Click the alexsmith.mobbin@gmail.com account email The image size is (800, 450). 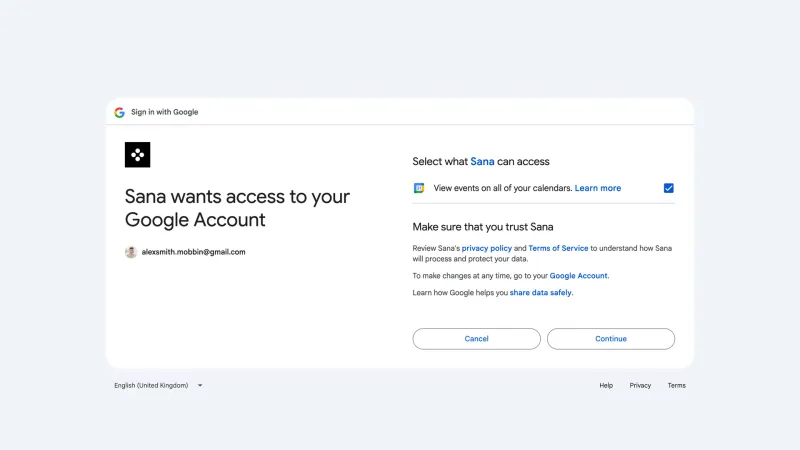tap(193, 252)
